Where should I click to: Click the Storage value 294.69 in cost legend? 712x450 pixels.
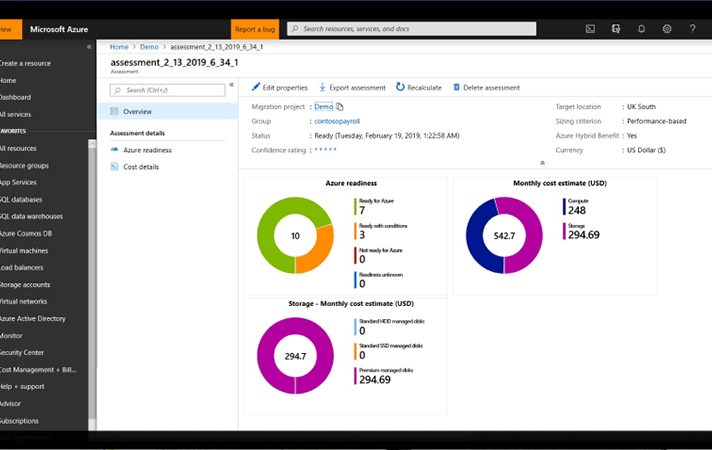click(583, 235)
